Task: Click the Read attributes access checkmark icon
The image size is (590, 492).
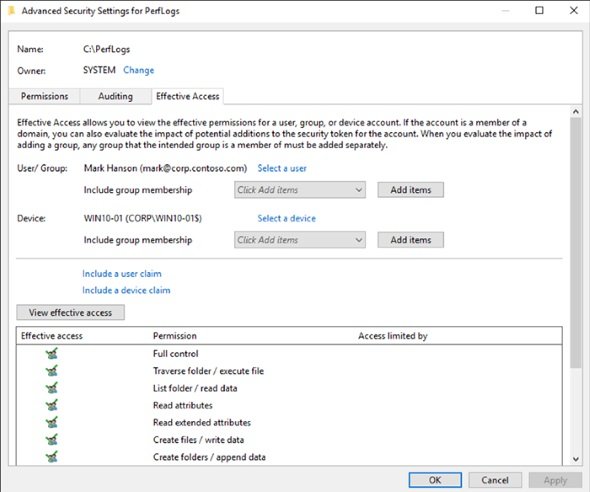Action: point(52,405)
